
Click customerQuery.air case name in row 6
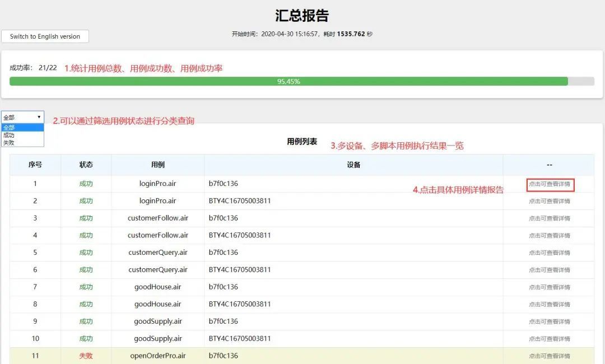[158, 269]
